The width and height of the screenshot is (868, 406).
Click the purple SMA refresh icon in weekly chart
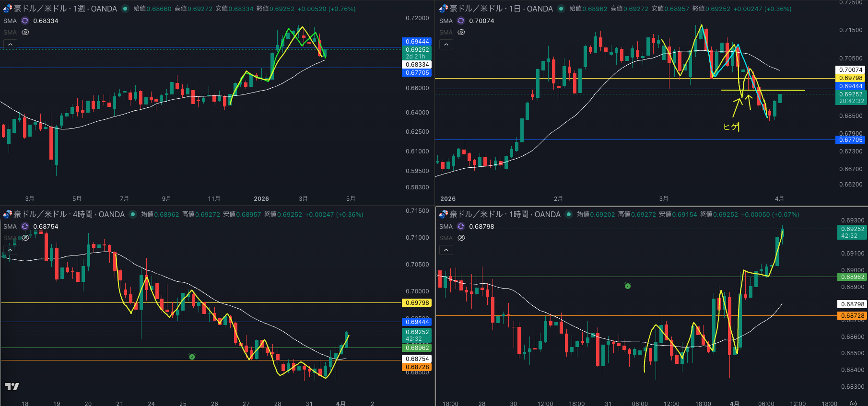click(25, 21)
